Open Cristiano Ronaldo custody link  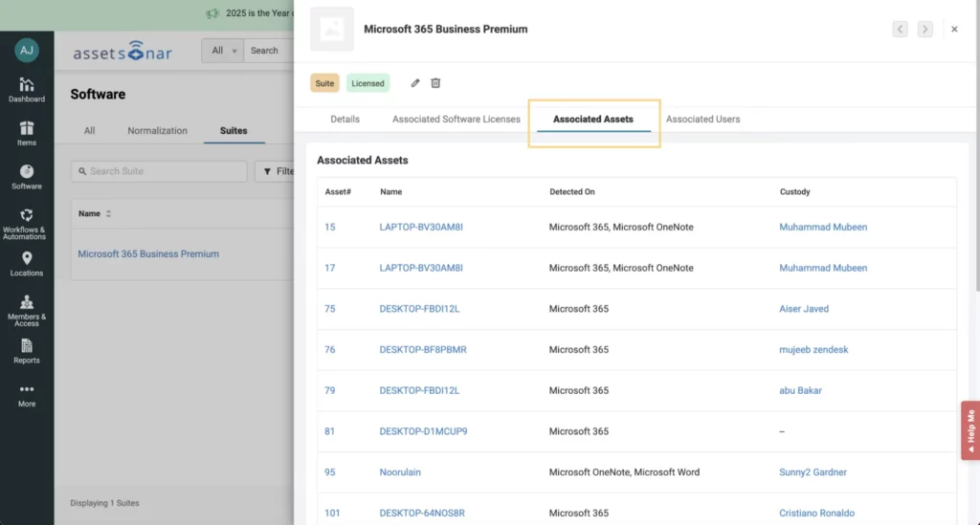[817, 514]
